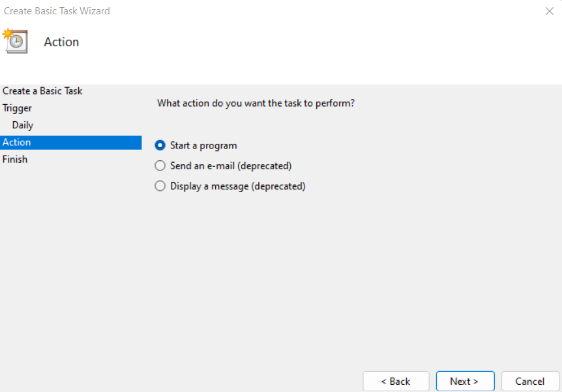Pick the Display a message radio circle
The width and height of the screenshot is (562, 392).
(x=160, y=186)
